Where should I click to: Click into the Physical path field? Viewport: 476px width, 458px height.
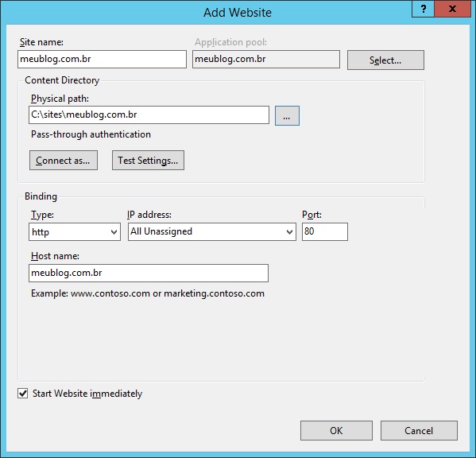149,114
